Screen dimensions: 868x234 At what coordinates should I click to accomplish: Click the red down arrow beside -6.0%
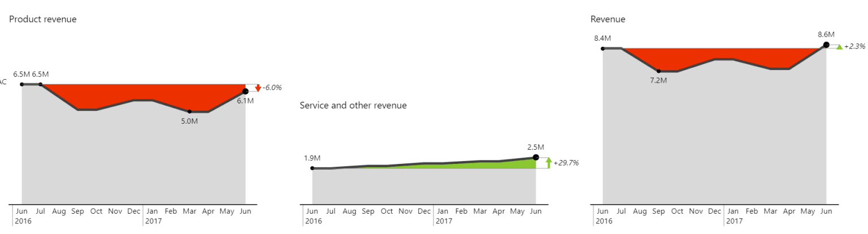click(258, 88)
